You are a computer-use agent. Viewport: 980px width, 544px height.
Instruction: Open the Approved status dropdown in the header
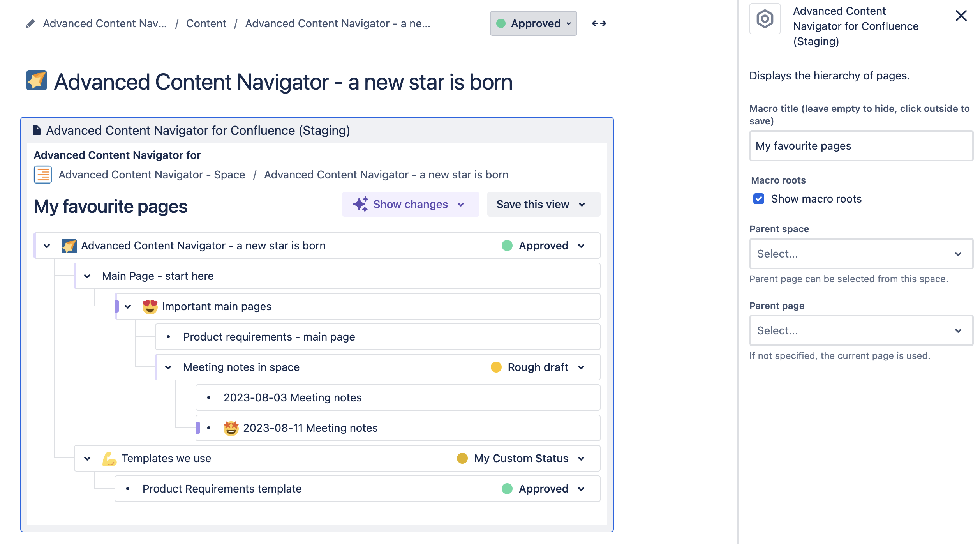pos(533,23)
